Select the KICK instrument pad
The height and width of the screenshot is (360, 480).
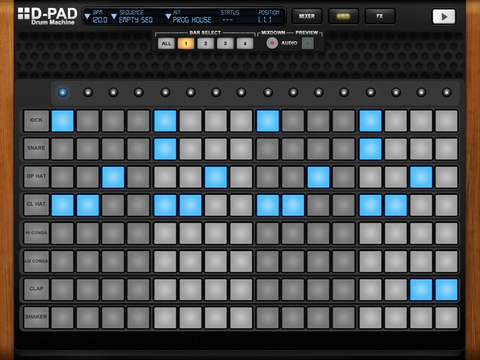point(36,120)
